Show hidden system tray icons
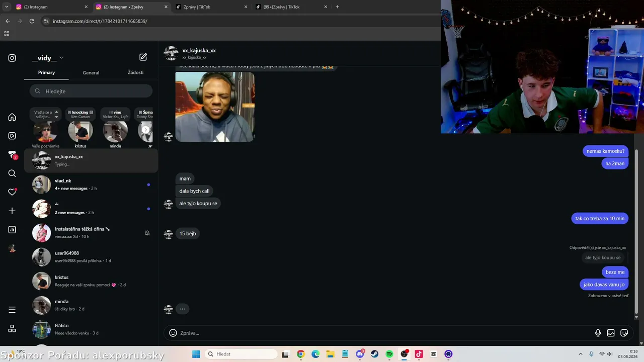Image resolution: width=644 pixels, height=362 pixels. click(x=580, y=354)
